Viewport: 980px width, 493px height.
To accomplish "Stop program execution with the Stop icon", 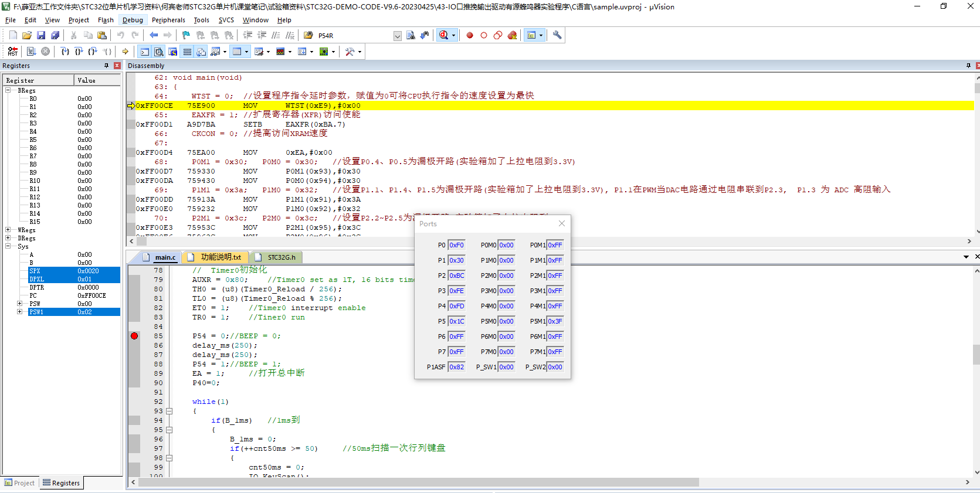I will [45, 52].
